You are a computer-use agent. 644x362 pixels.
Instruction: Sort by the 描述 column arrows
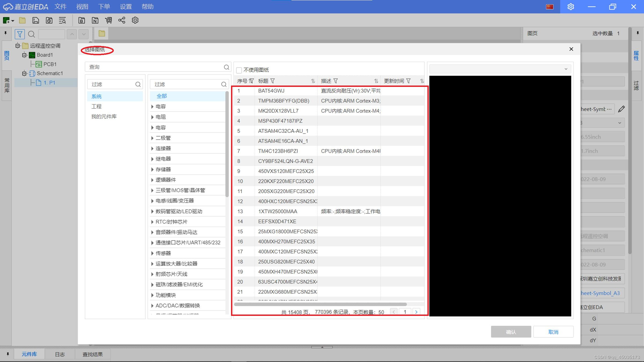[376, 81]
